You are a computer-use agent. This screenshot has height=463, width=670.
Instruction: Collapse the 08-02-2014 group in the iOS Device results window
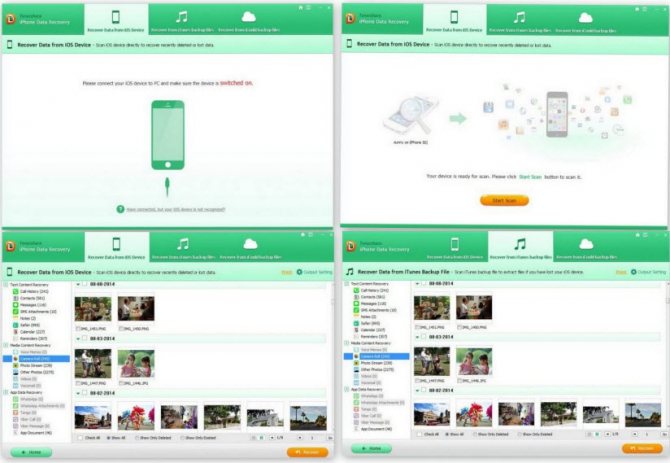pos(78,393)
